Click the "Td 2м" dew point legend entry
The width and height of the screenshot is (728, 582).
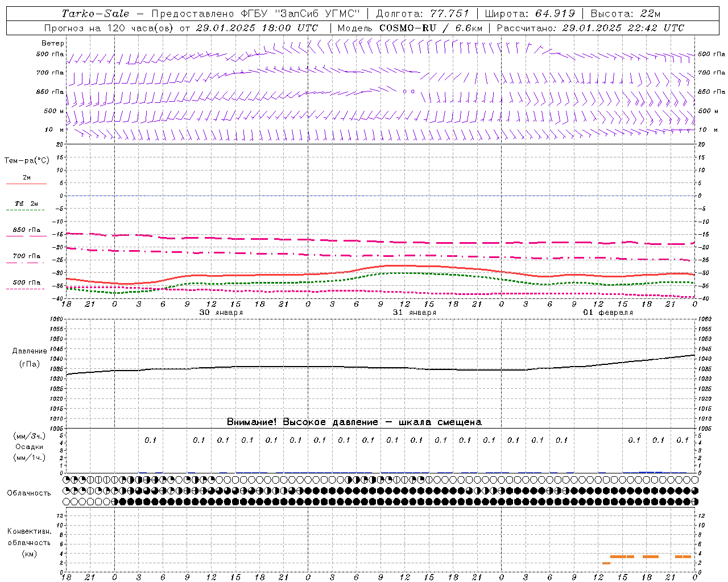(x=26, y=203)
